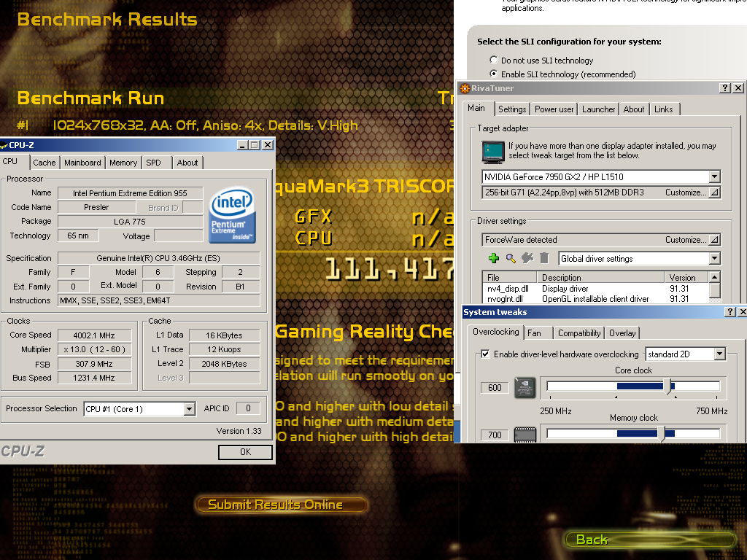The height and width of the screenshot is (560, 747).
Task: Click the GPU chip icon beside Core clock
Action: pyautogui.click(x=525, y=388)
